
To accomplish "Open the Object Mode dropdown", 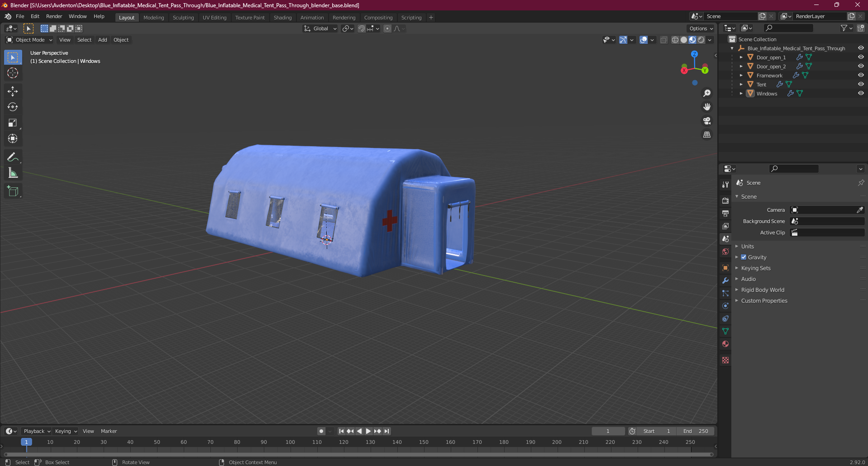I will [x=29, y=40].
